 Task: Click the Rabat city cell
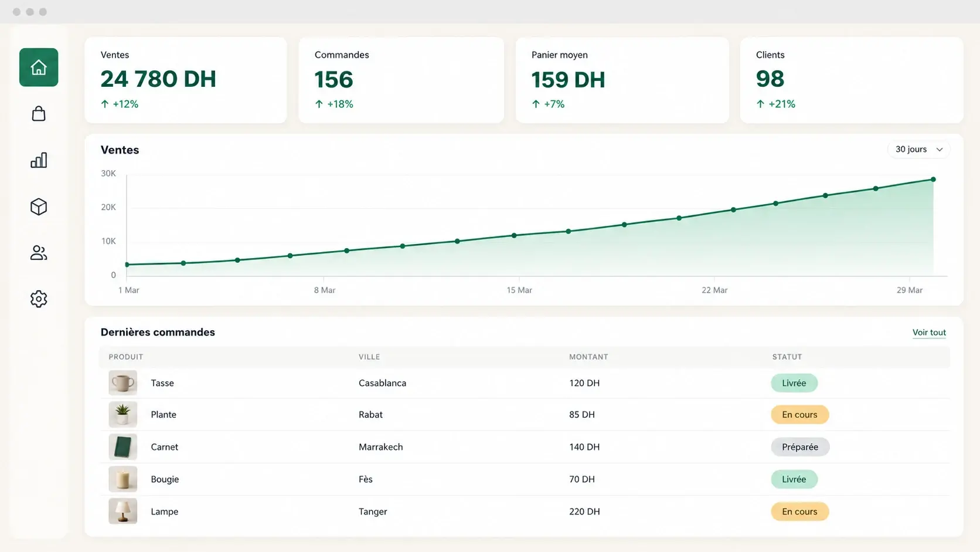(370, 415)
